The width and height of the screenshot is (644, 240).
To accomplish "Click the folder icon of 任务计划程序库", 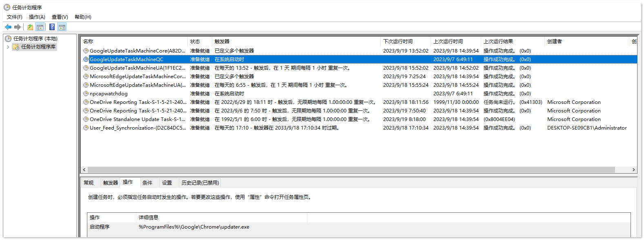I will (16, 47).
